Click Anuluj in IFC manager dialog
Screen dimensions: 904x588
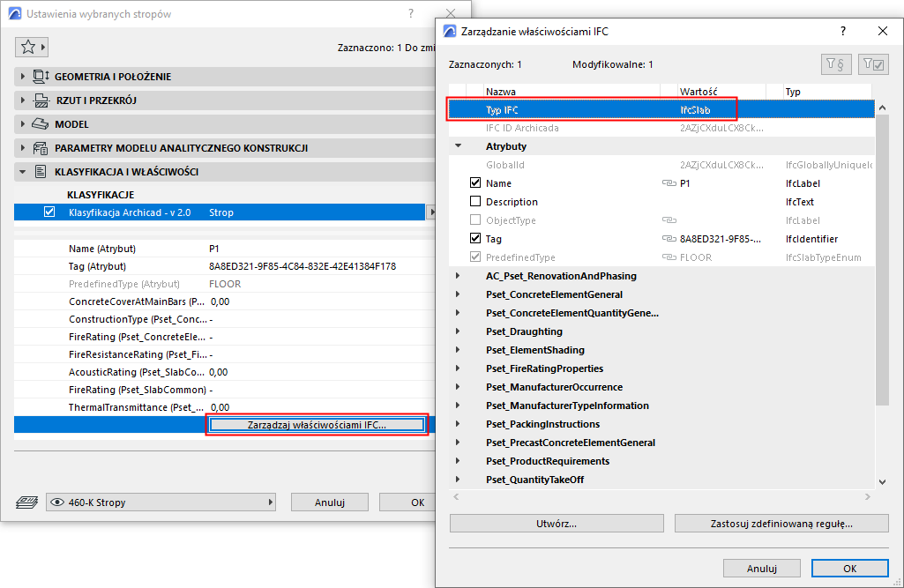[762, 569]
